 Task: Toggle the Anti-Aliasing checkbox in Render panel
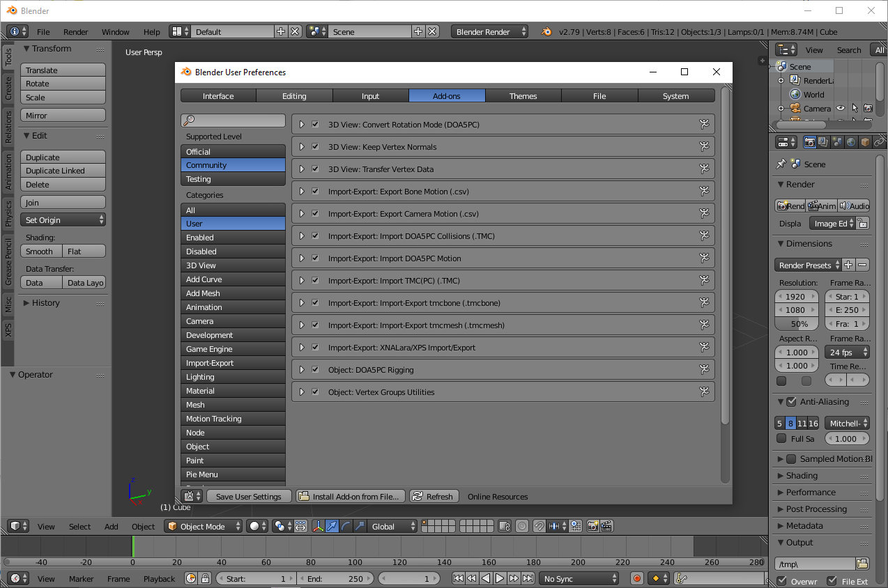[791, 402]
